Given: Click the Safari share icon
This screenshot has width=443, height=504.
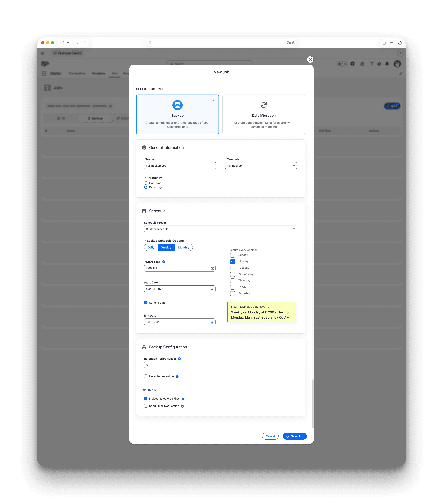Looking at the screenshot, I should coord(384,43).
